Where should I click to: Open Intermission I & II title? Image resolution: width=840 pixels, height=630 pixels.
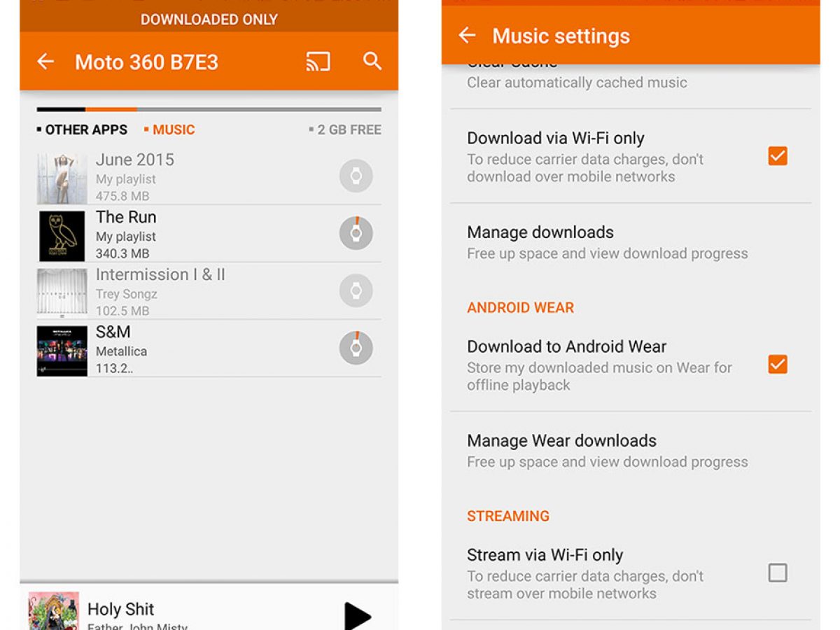(160, 274)
